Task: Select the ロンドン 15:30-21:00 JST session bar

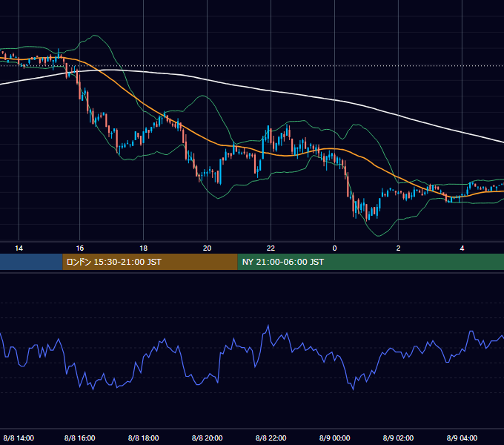Action: [150, 262]
